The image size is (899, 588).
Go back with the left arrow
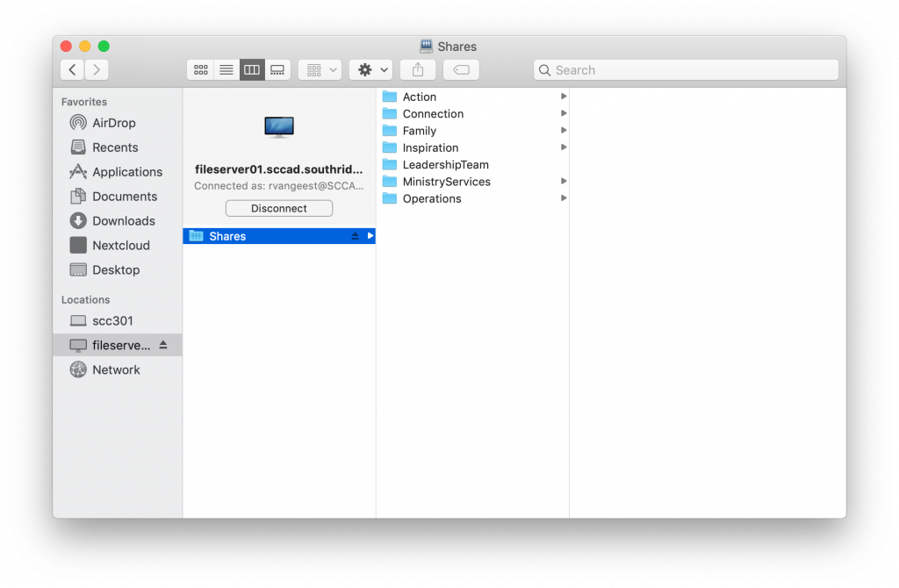click(72, 70)
